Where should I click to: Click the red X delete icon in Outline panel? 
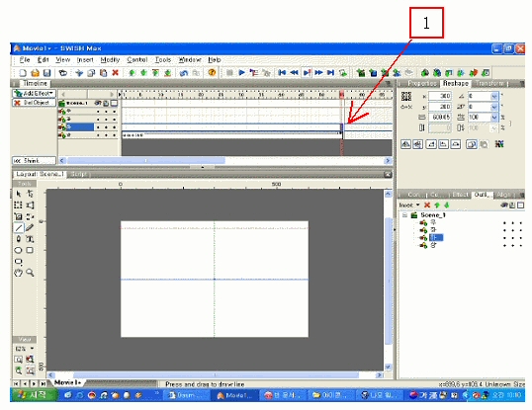pyautogui.click(x=427, y=205)
